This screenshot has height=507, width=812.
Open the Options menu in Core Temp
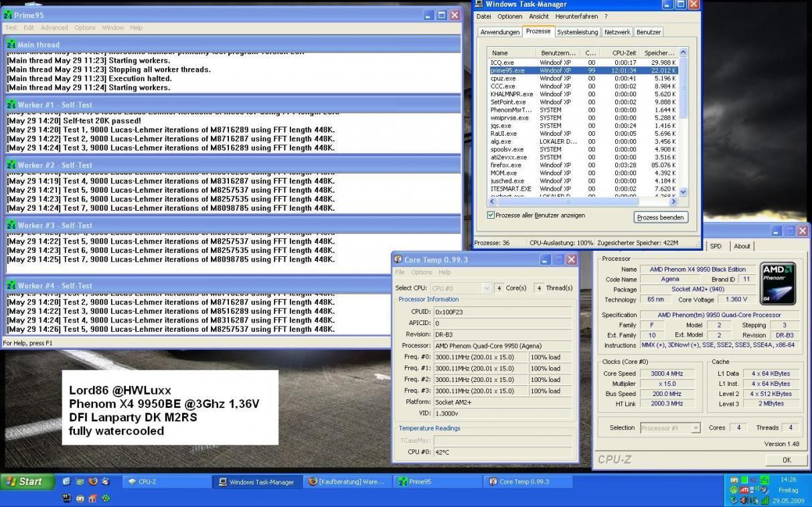pos(422,272)
